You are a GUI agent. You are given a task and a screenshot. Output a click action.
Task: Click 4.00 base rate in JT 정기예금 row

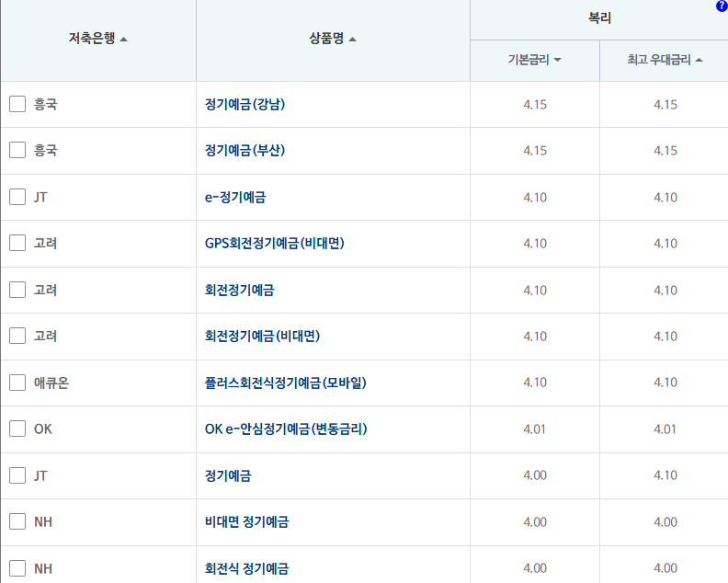pos(535,475)
